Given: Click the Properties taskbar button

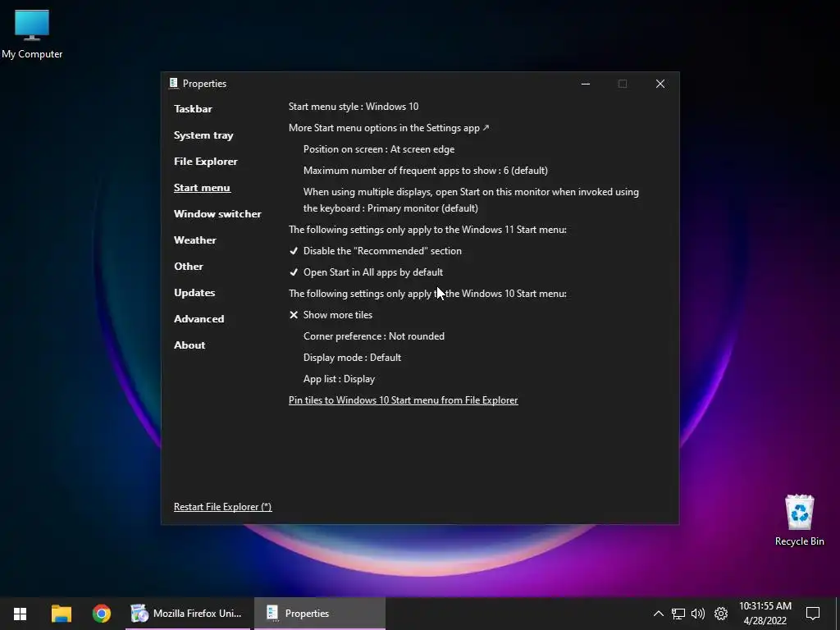Looking at the screenshot, I should point(320,614).
